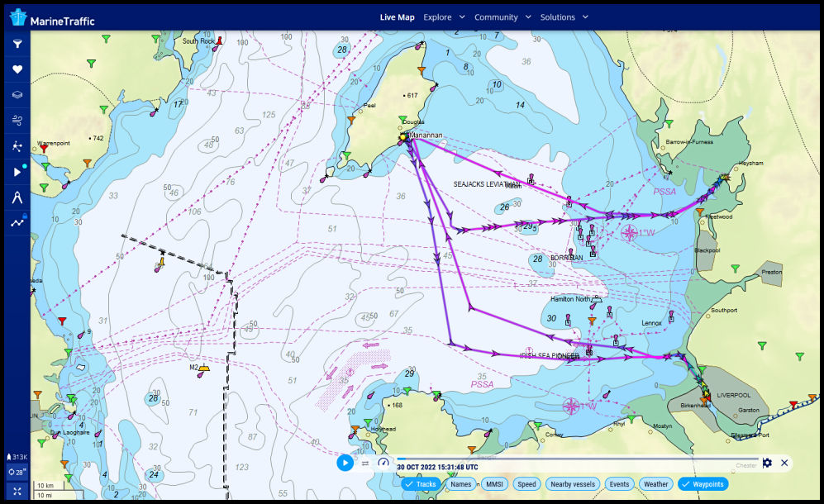824x504 pixels.
Task: Click the Lennox platform label
Action: point(651,323)
